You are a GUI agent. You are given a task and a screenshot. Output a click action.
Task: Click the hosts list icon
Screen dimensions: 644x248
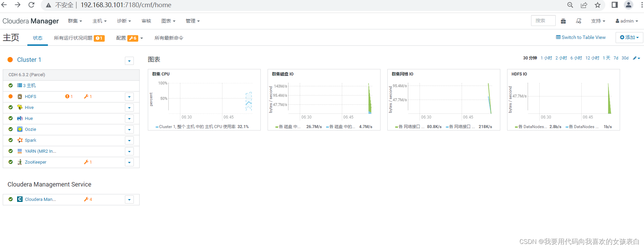pyautogui.click(x=20, y=85)
